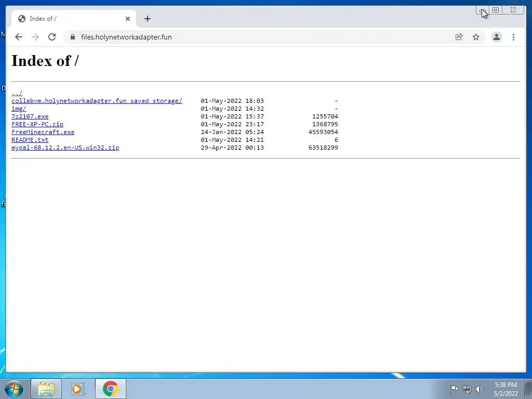The width and height of the screenshot is (532, 399).
Task: Click the forward navigation arrow
Action: click(35, 37)
